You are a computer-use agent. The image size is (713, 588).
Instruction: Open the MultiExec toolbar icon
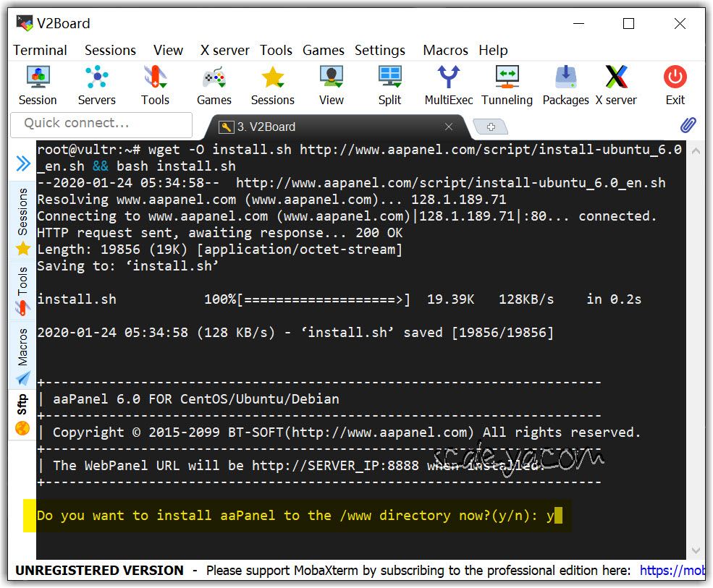(449, 85)
